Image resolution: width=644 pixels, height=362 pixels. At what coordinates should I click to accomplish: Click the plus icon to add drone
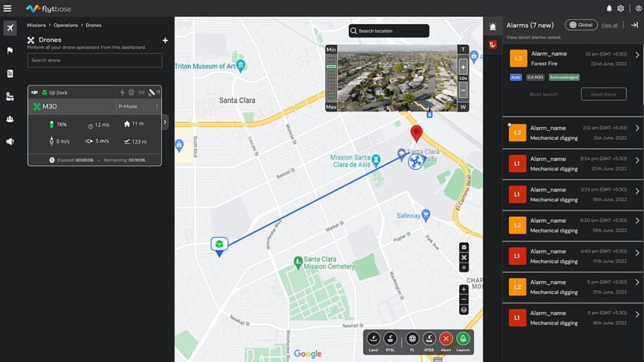pyautogui.click(x=165, y=40)
